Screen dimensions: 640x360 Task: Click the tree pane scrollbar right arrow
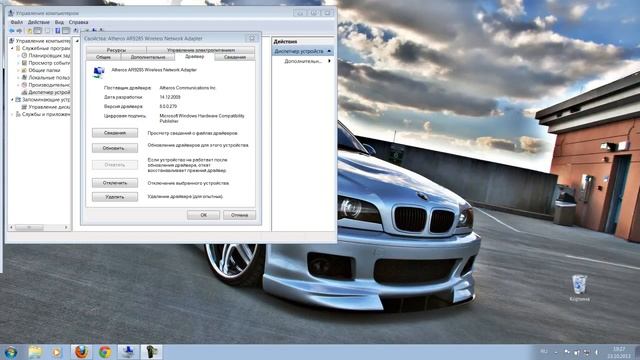point(66,227)
